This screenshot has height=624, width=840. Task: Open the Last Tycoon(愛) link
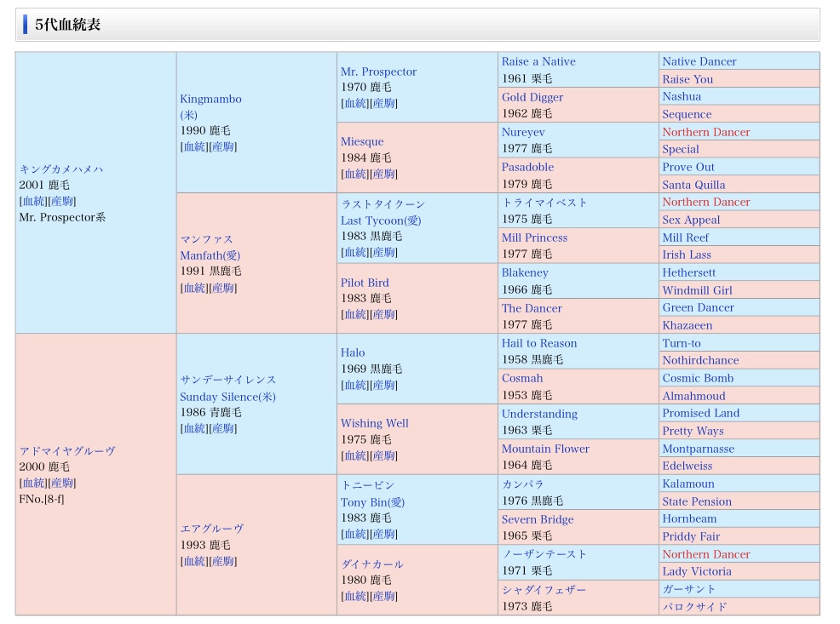[x=381, y=220]
